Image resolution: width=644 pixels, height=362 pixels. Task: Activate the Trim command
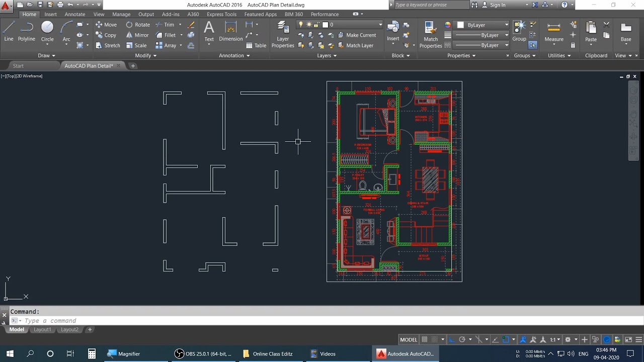[165, 25]
